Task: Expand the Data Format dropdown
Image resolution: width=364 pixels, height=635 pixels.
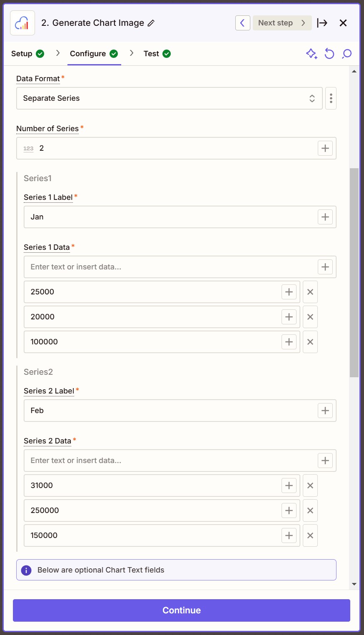Action: (x=169, y=98)
